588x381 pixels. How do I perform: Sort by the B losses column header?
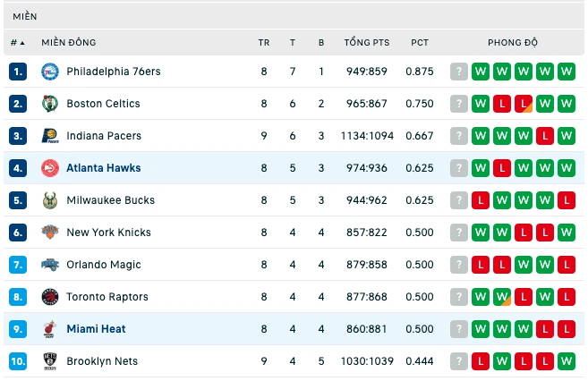click(x=321, y=43)
